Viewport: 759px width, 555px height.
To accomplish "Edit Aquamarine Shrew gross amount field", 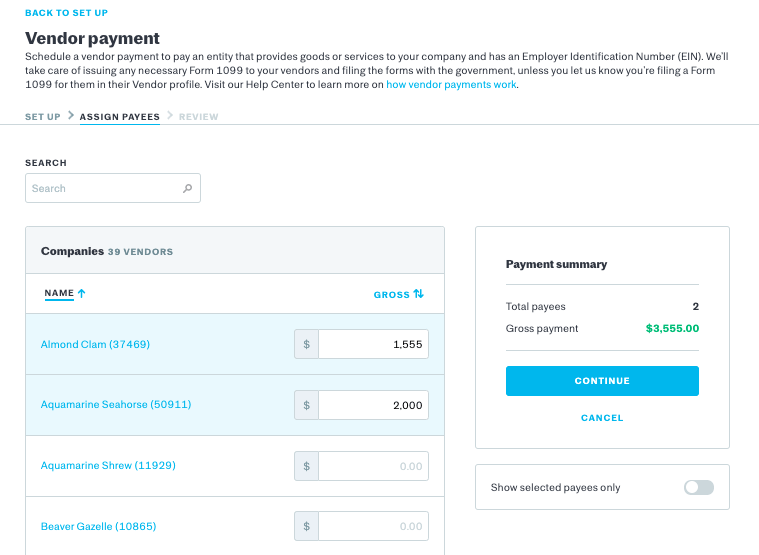I will click(373, 466).
